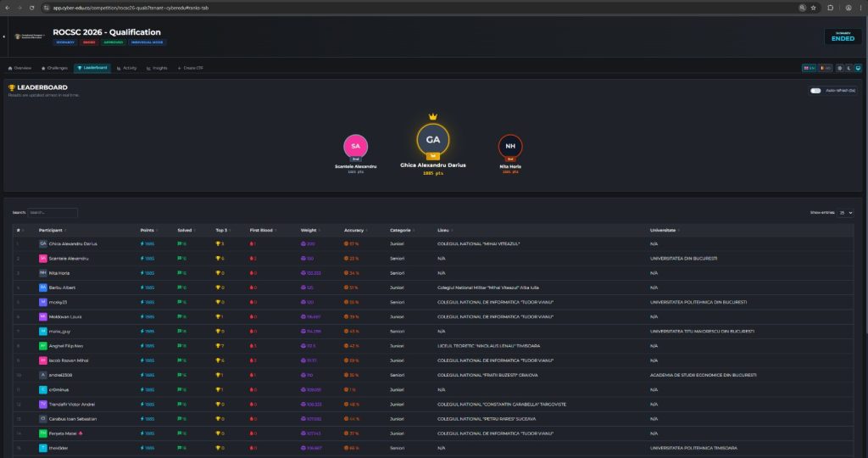This screenshot has width=868, height=458.
Task: Click the browser reload page icon
Action: [32, 7]
